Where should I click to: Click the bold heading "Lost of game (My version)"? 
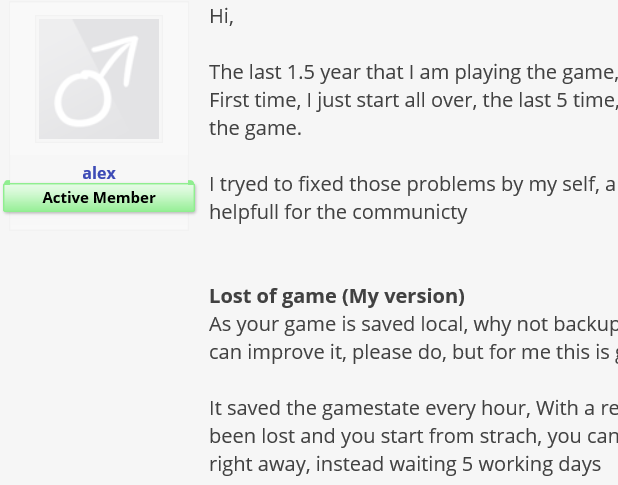tap(337, 296)
